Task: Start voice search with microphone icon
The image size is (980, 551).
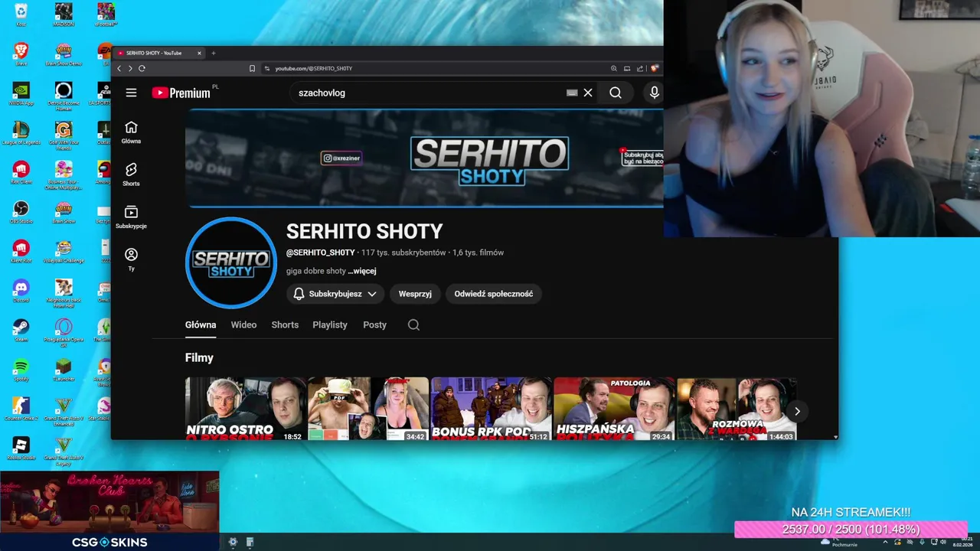Action: point(654,93)
